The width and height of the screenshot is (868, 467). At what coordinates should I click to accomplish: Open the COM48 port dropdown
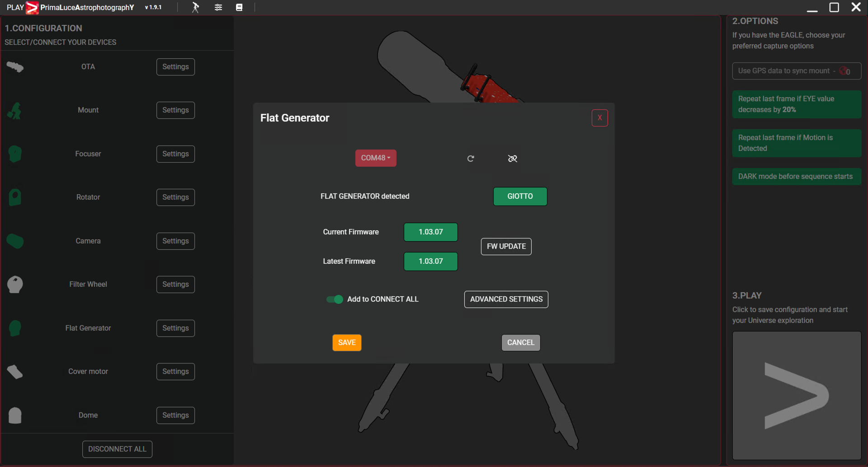pos(376,158)
